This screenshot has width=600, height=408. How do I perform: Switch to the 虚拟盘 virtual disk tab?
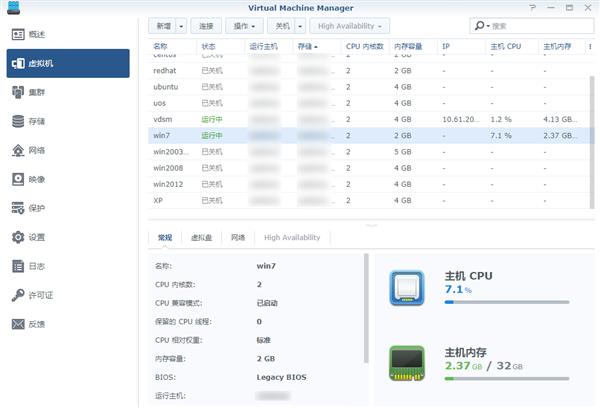(x=202, y=238)
